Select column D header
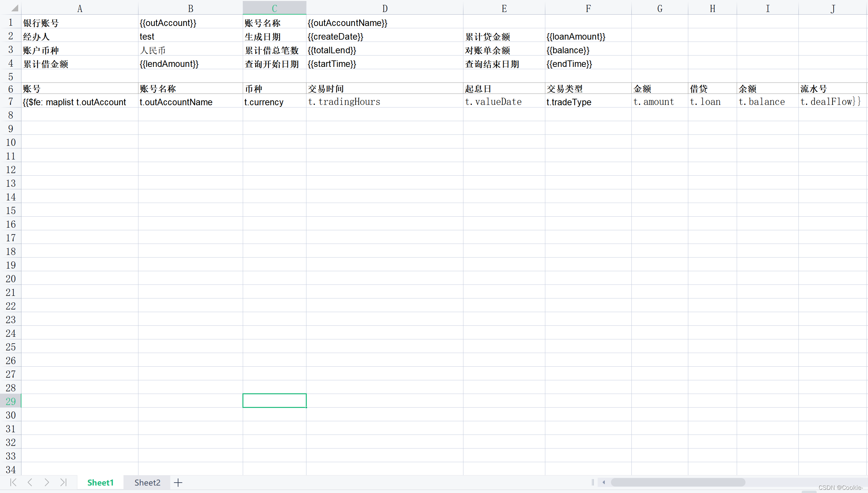 coord(384,8)
